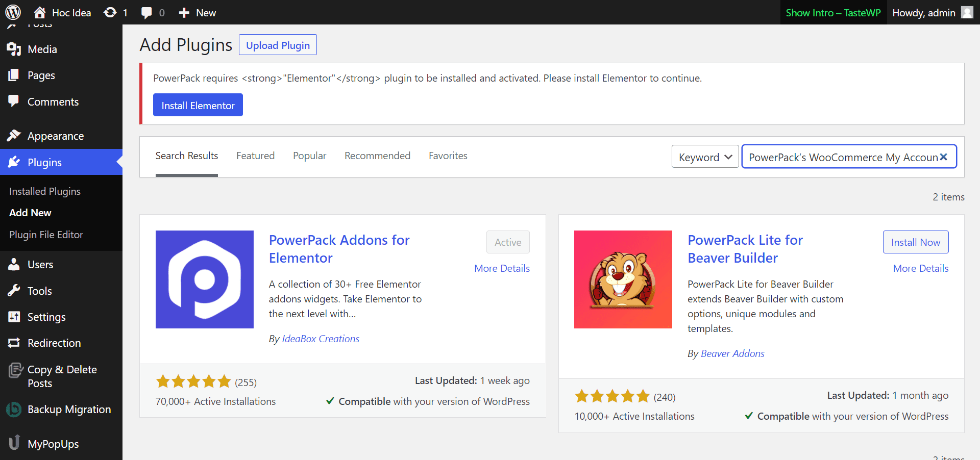The image size is (980, 460).
Task: Open the New content menu
Action: (x=198, y=12)
